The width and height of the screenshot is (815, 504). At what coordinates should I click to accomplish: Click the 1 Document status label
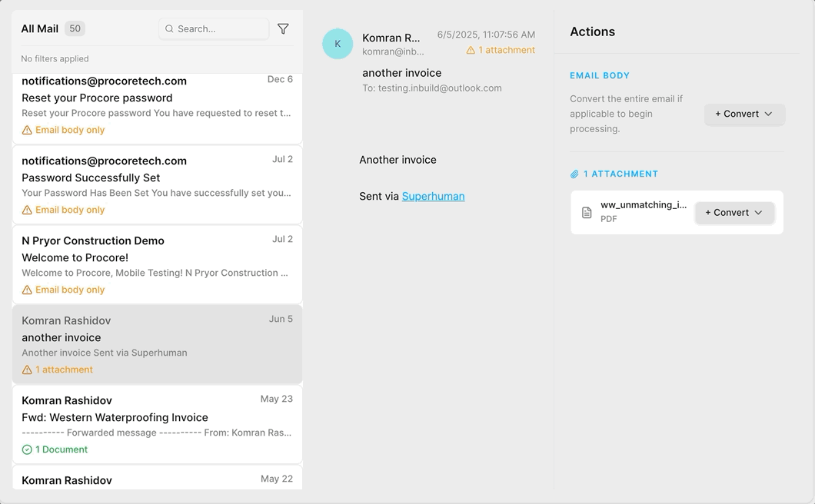click(x=62, y=449)
